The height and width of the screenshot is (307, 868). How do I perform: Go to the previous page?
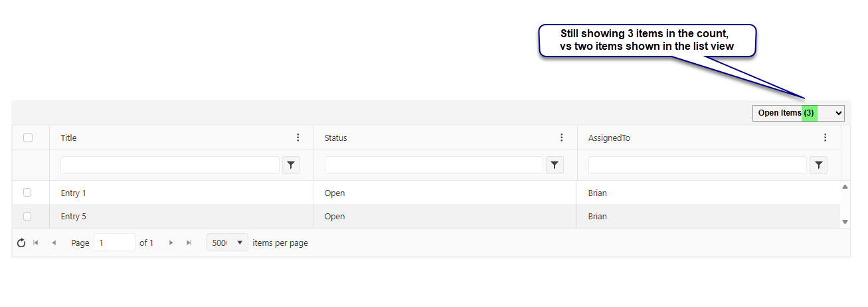54,243
